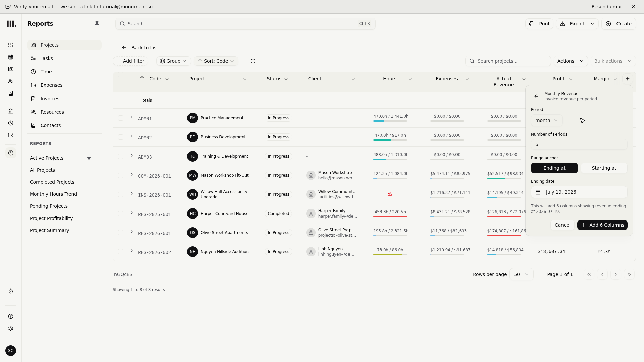The width and height of the screenshot is (644, 362).
Task: Click the sort arrow beside Code header
Action: 142,78
